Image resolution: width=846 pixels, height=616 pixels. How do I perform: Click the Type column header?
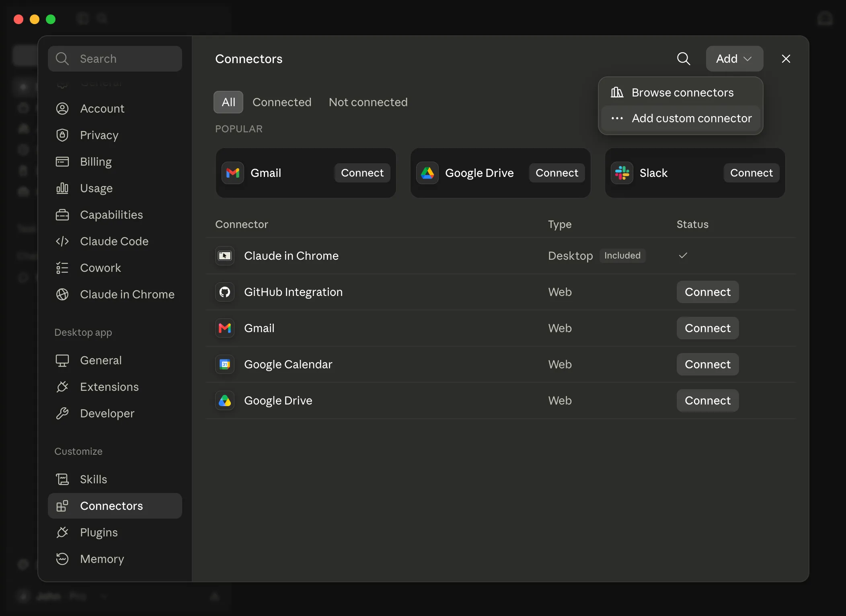[560, 224]
